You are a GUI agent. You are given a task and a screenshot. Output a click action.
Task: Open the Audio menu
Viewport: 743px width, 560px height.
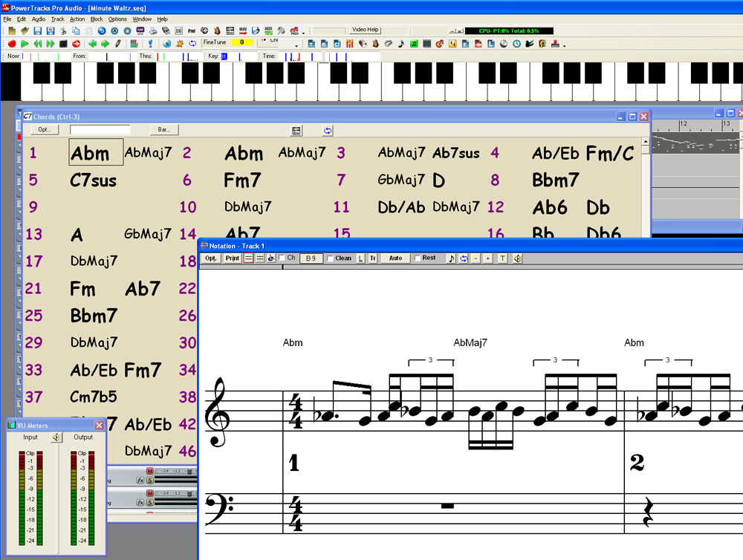[x=39, y=19]
